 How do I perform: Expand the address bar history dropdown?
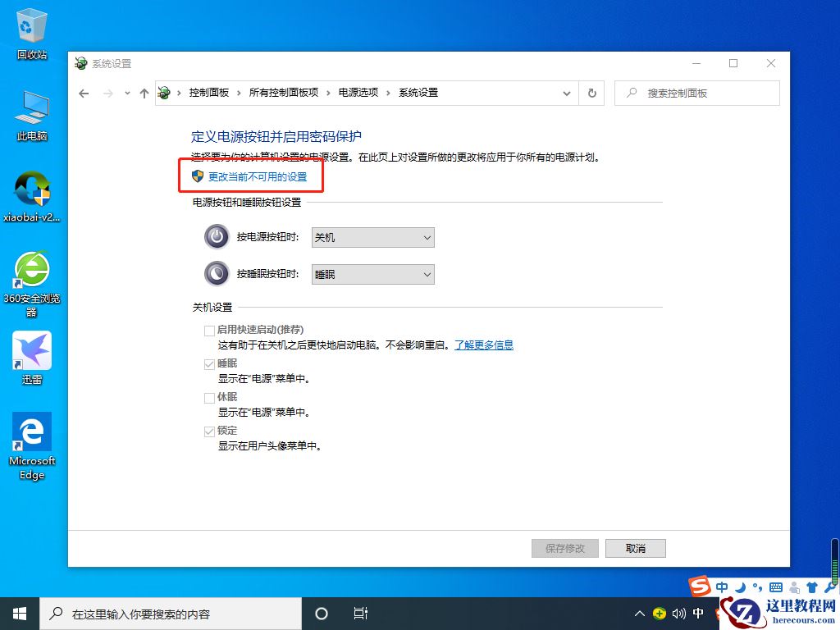point(567,93)
